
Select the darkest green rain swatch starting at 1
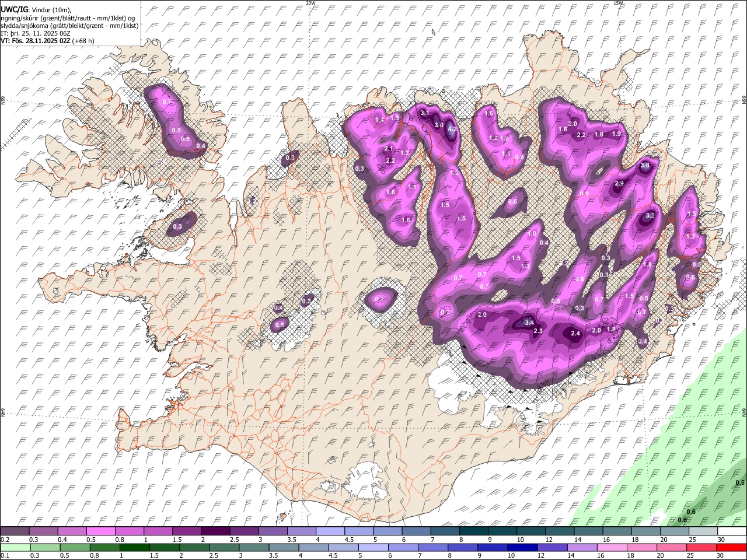pyautogui.click(x=134, y=548)
